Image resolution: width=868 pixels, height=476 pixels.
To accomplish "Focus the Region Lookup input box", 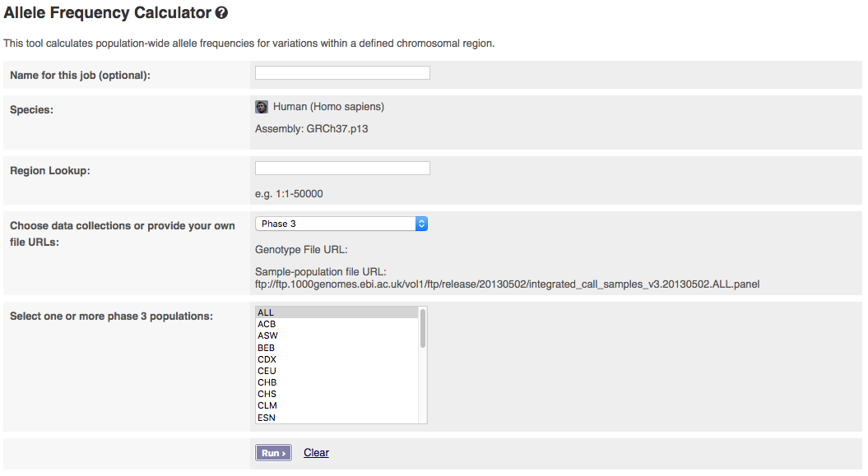I will coord(342,169).
